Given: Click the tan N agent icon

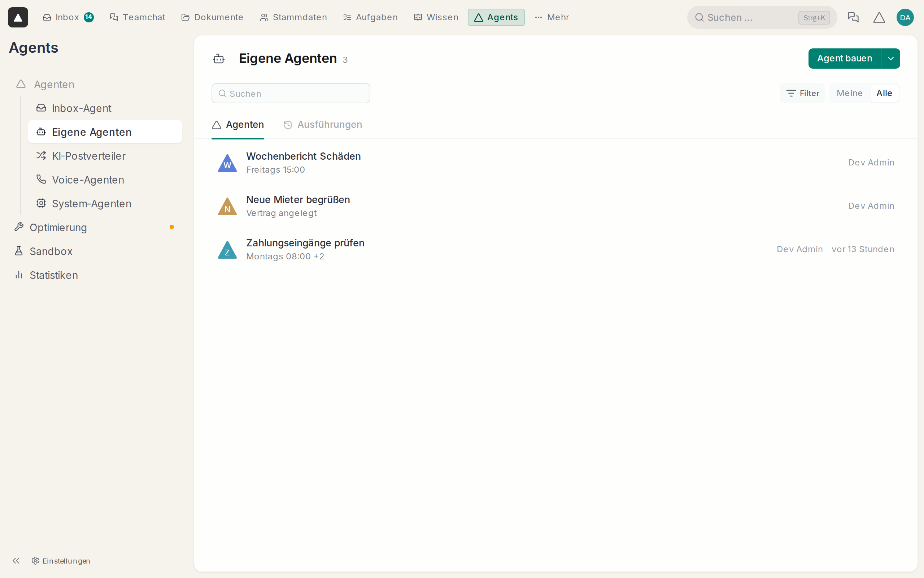Looking at the screenshot, I should click(227, 206).
